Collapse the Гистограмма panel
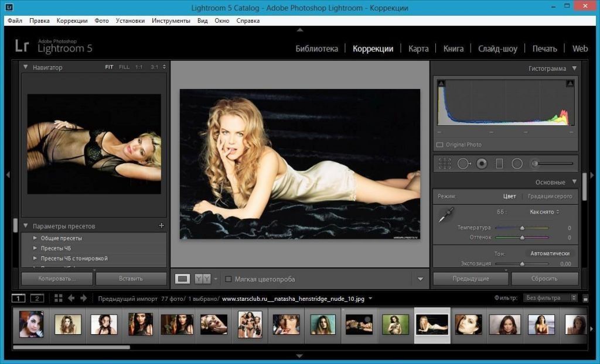The width and height of the screenshot is (600, 364). tap(574, 68)
